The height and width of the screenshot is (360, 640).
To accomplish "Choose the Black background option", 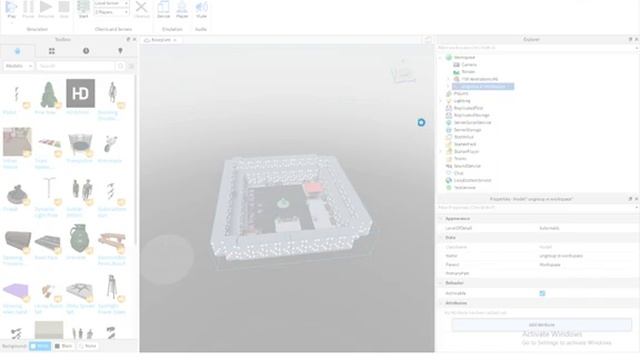I will coord(64,346).
